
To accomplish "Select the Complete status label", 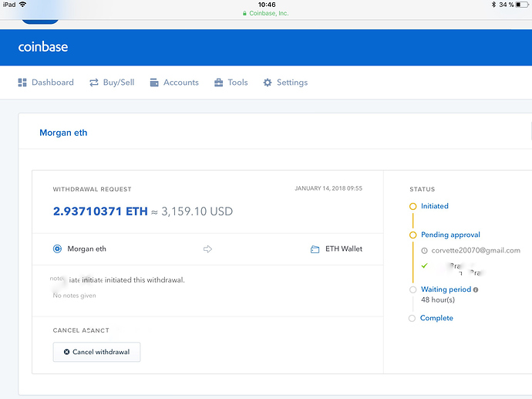I will click(436, 318).
